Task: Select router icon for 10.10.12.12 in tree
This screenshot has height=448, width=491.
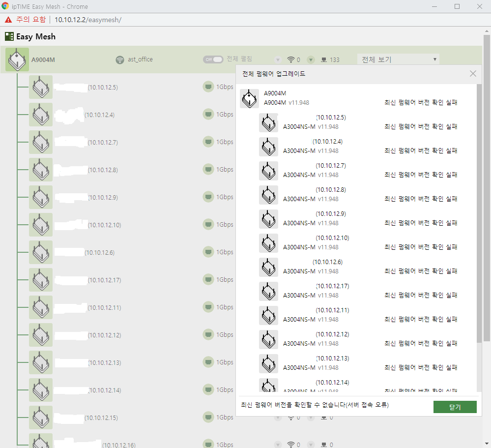Action: 41,335
